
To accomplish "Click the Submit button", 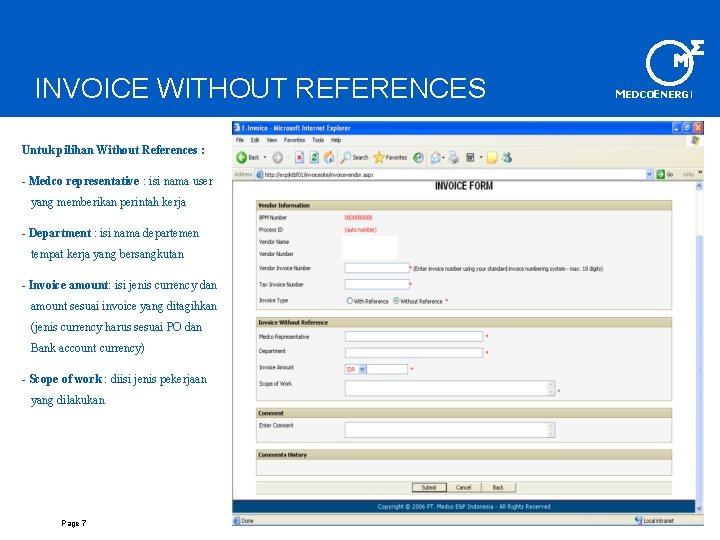I will [x=429, y=487].
